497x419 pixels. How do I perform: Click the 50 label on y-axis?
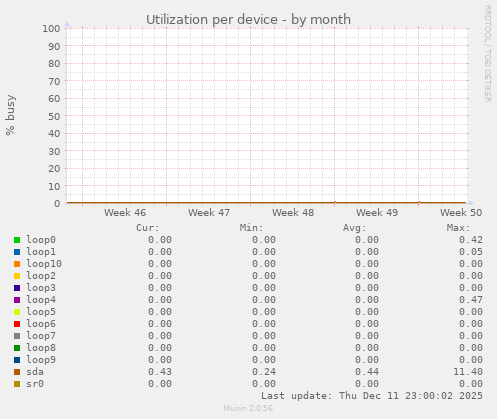point(54,116)
